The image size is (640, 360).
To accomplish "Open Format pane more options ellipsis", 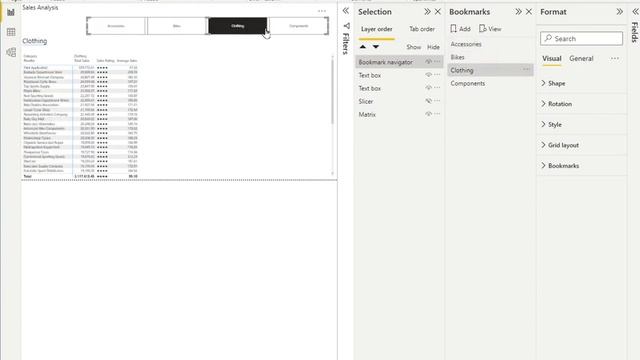I will click(615, 58).
